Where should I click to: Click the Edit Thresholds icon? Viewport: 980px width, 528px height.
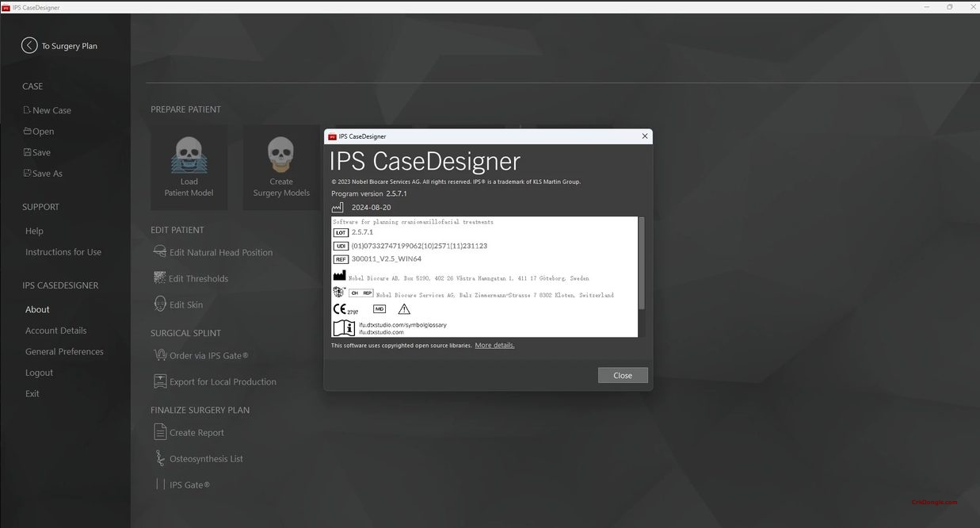(160, 278)
